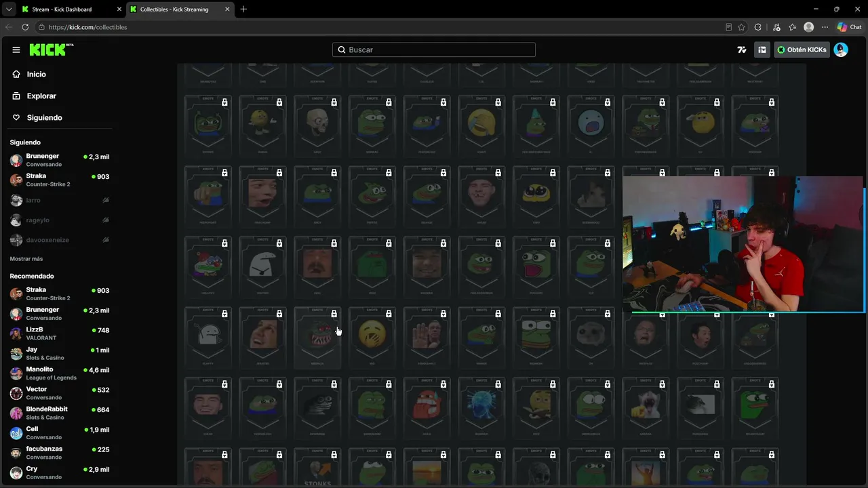868x488 pixels.
Task: Open the white blob with clock hands collectible
Action: [208, 338]
